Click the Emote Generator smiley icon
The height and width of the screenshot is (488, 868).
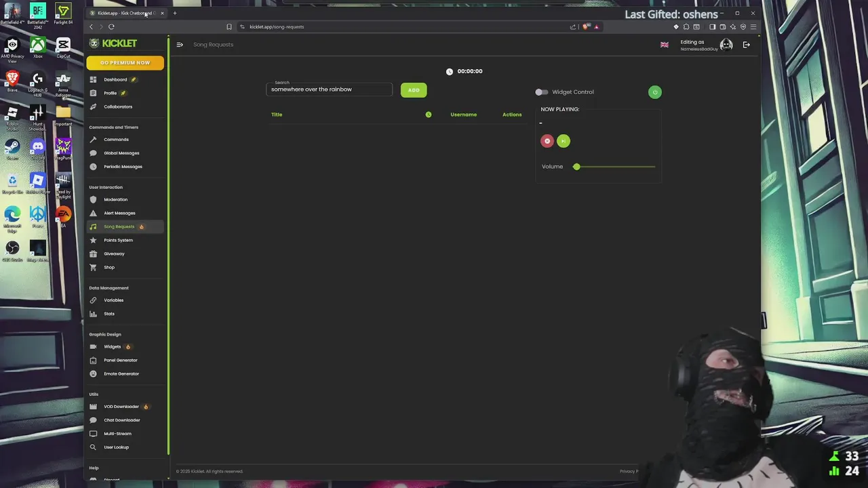94,373
